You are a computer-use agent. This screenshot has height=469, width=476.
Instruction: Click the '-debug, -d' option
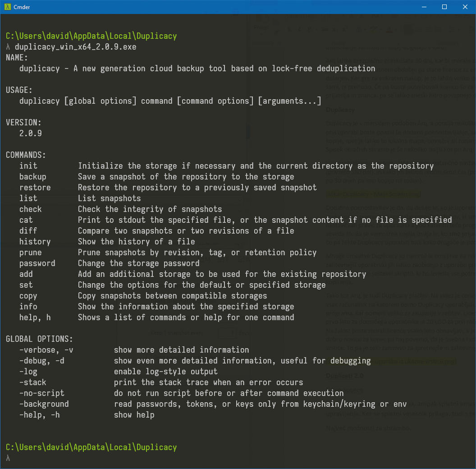[41, 361]
